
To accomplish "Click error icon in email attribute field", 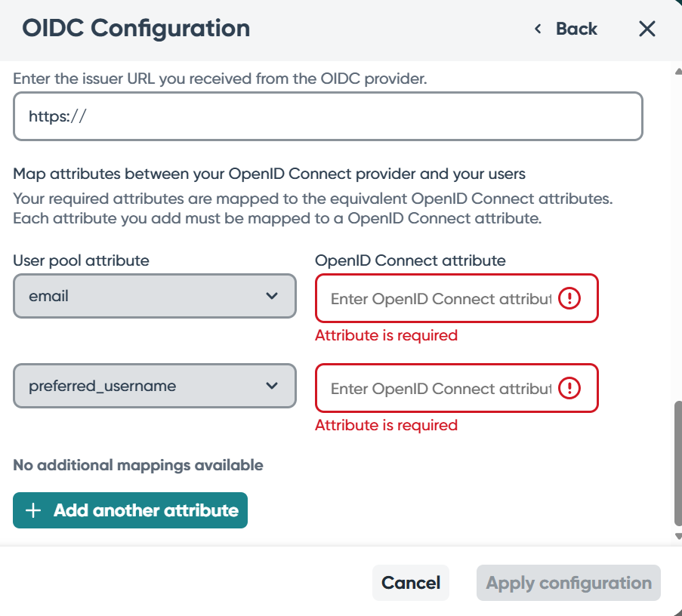I will pyautogui.click(x=569, y=299).
